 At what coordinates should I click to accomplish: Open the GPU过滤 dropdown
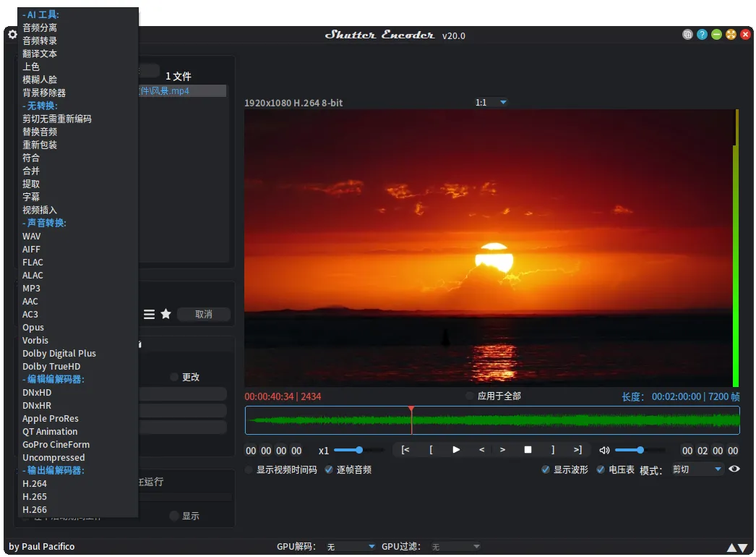tap(455, 546)
